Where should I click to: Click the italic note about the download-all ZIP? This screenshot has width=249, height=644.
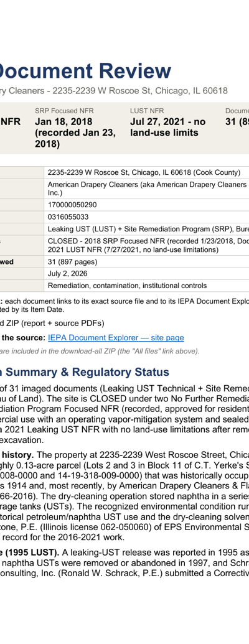point(100,351)
